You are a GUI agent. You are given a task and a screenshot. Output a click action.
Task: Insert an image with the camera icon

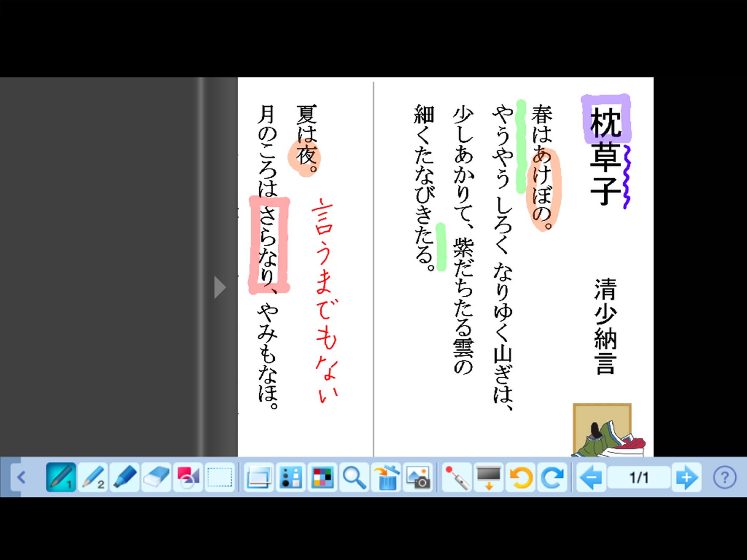coord(418,477)
